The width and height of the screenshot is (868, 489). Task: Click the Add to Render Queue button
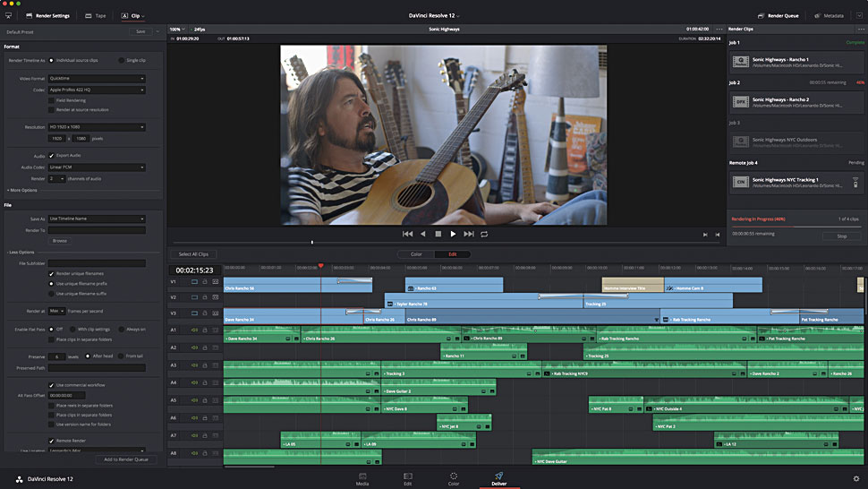[125, 459]
